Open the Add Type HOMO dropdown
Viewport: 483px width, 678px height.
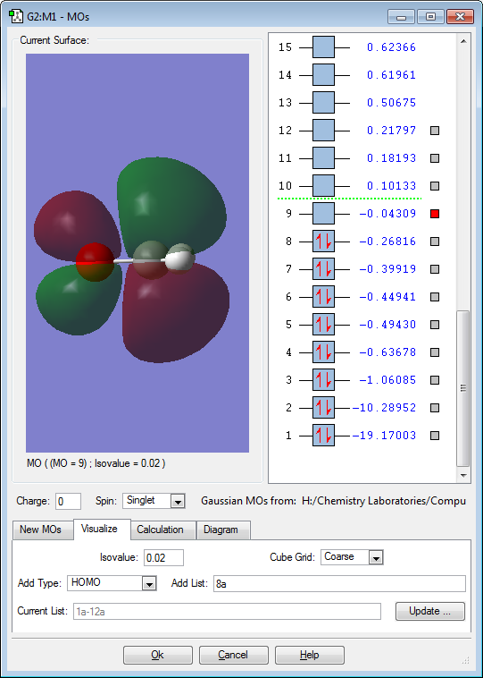(x=149, y=584)
